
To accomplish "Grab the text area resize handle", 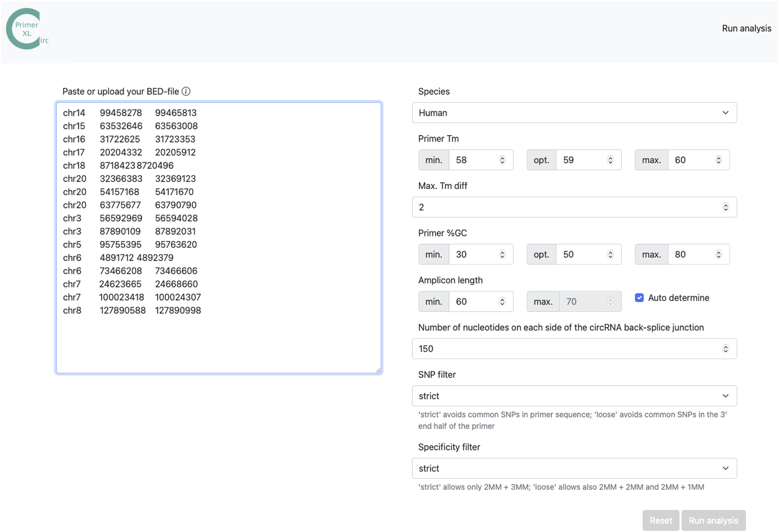I will (x=378, y=370).
